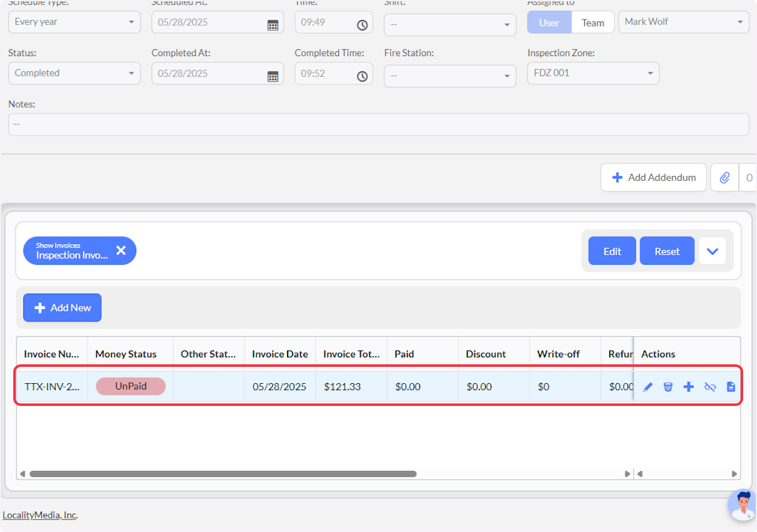The image size is (757, 532).
Task: Open the Shift dropdown
Action: (450, 25)
